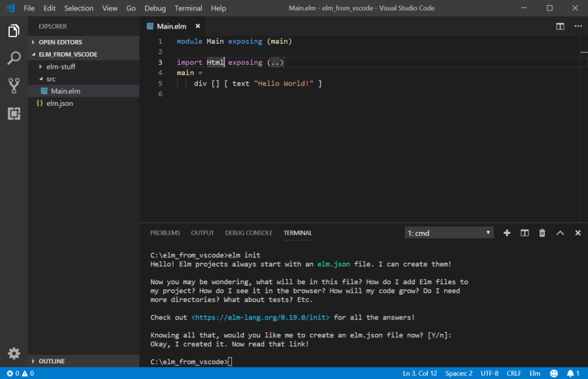Open the Manage settings gear

click(x=14, y=354)
